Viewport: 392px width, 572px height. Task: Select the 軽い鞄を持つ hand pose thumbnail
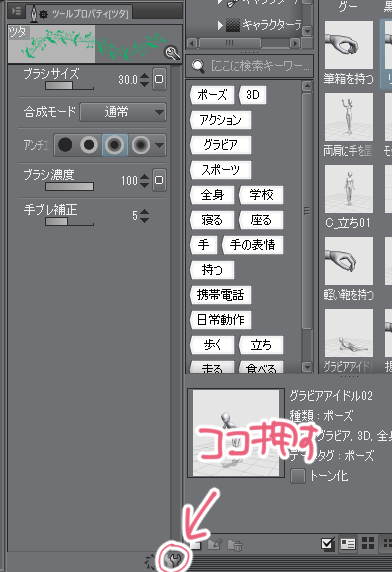point(349,261)
